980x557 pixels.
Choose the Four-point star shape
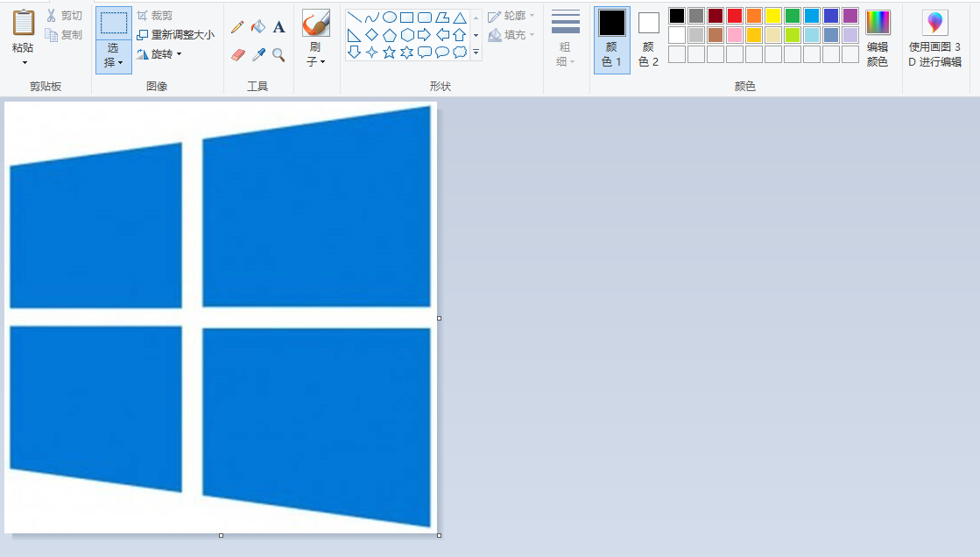pos(372,52)
